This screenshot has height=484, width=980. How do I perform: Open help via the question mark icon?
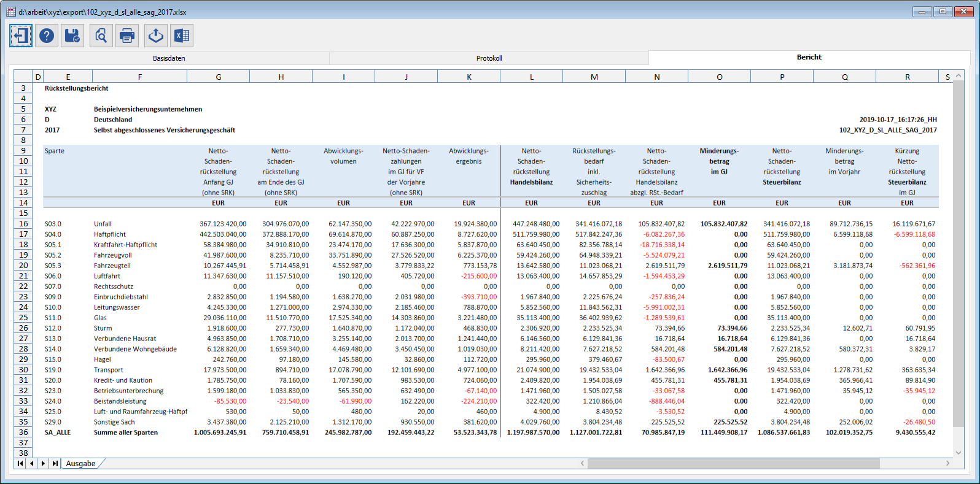[x=47, y=36]
